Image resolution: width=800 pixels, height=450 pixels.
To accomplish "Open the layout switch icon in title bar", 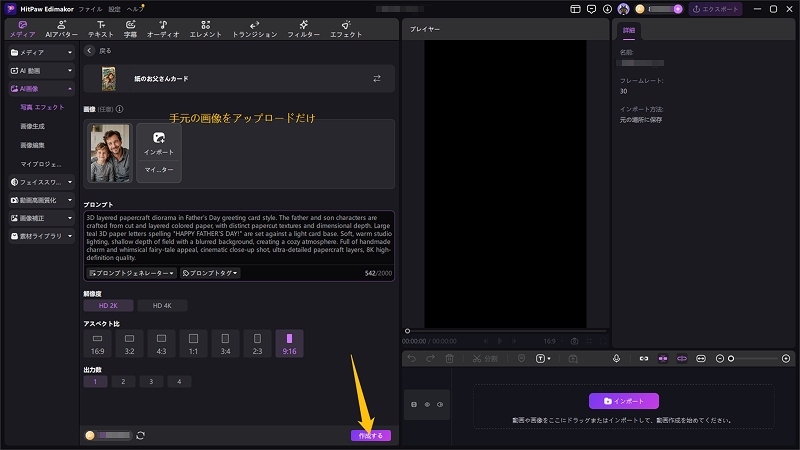I will point(575,9).
